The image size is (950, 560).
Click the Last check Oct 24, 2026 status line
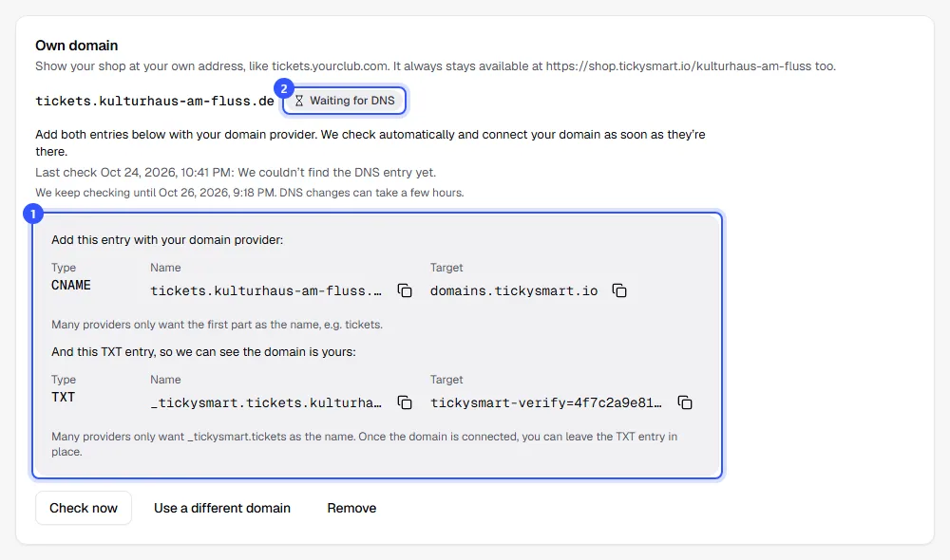coord(236,173)
